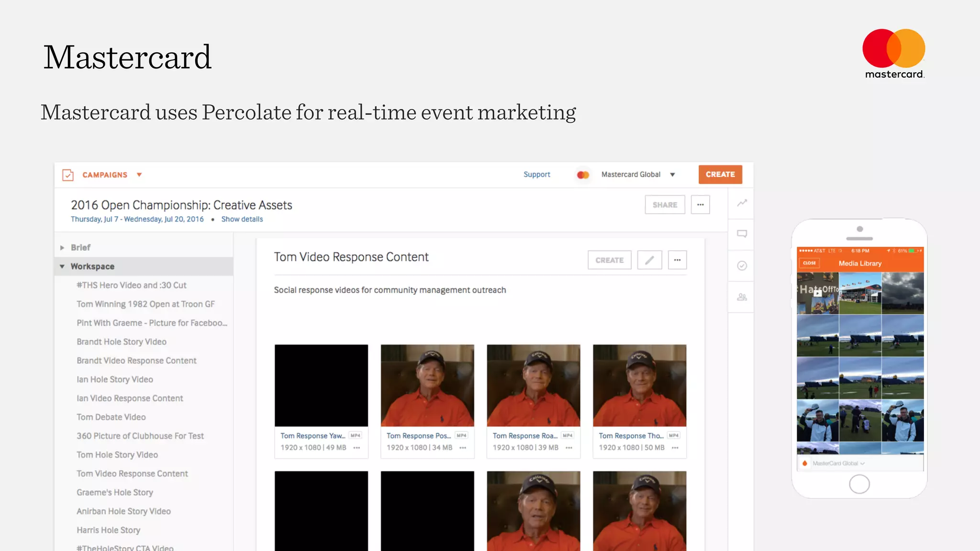Image resolution: width=980 pixels, height=551 pixels.
Task: Tap the grandstand photo in phone Media Library
Action: pos(860,293)
